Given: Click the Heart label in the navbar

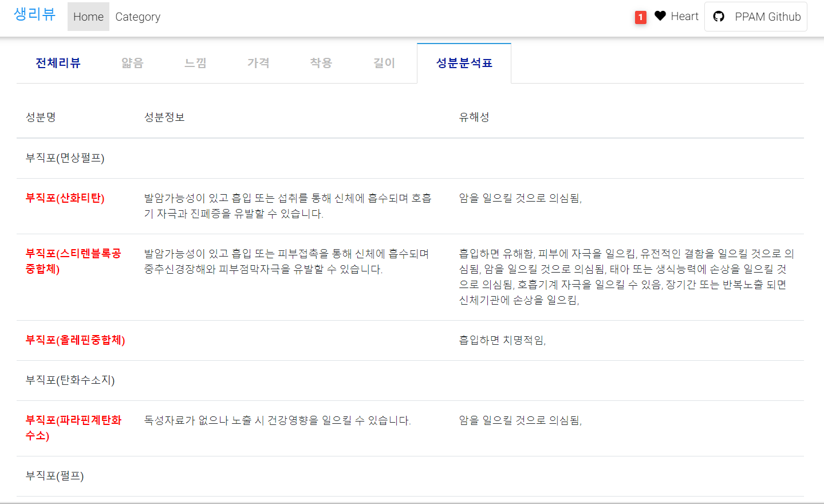Looking at the screenshot, I should point(685,16).
